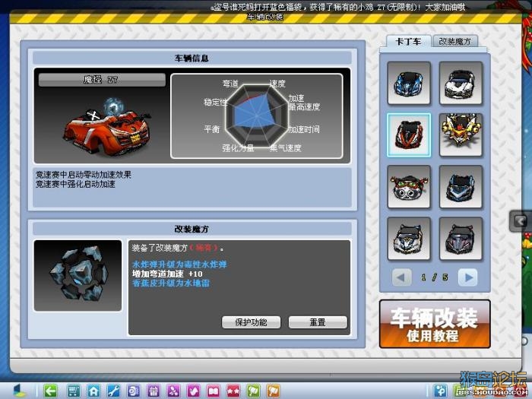This screenshot has height=399, width=532.
Task: Click the 车辆信息 section header
Action: click(192, 58)
